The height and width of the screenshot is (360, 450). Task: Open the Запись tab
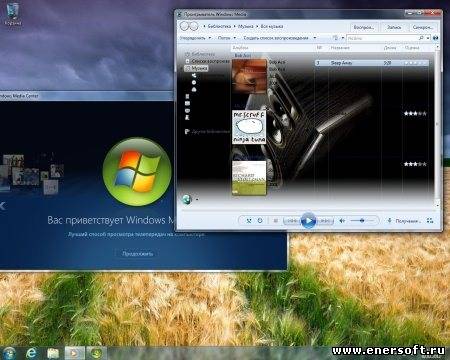point(394,27)
